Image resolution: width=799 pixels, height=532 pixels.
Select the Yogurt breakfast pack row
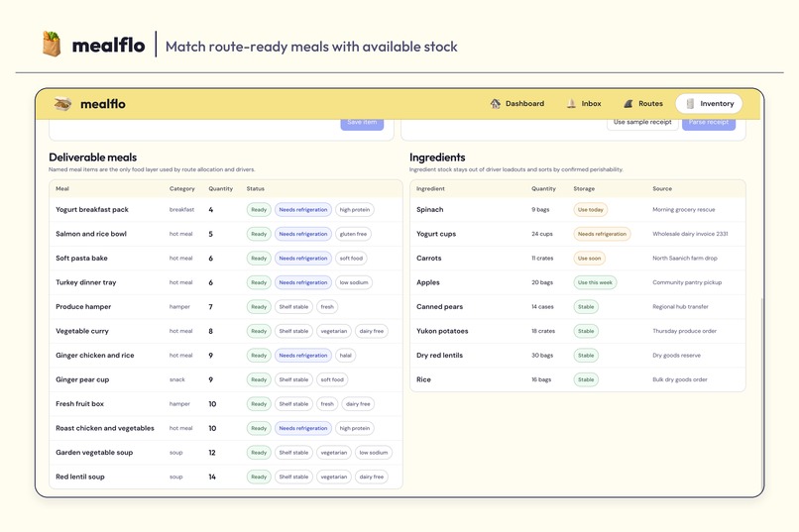coord(226,210)
